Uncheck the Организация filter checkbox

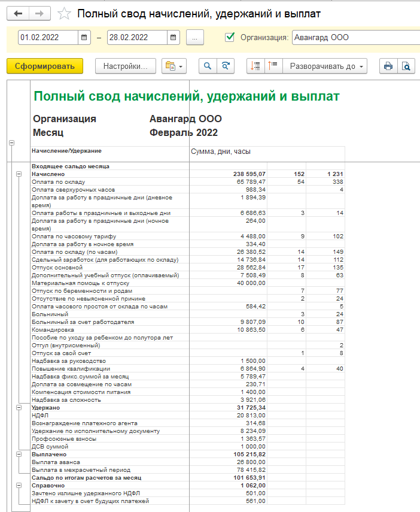(x=229, y=38)
